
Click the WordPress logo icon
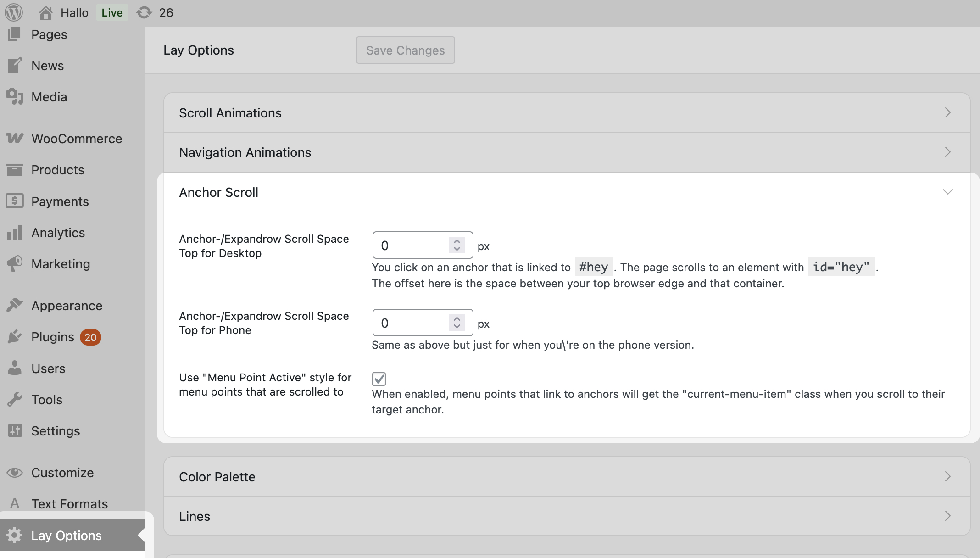point(14,12)
